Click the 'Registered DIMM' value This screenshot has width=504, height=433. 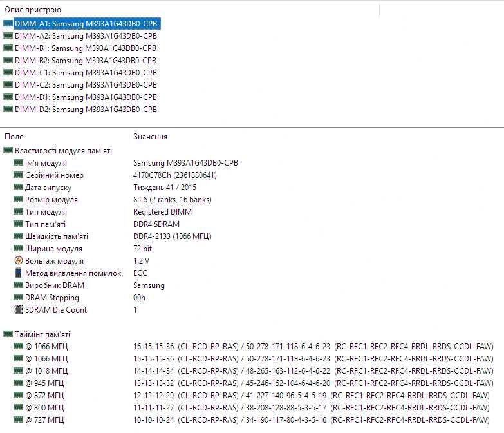[x=162, y=212]
